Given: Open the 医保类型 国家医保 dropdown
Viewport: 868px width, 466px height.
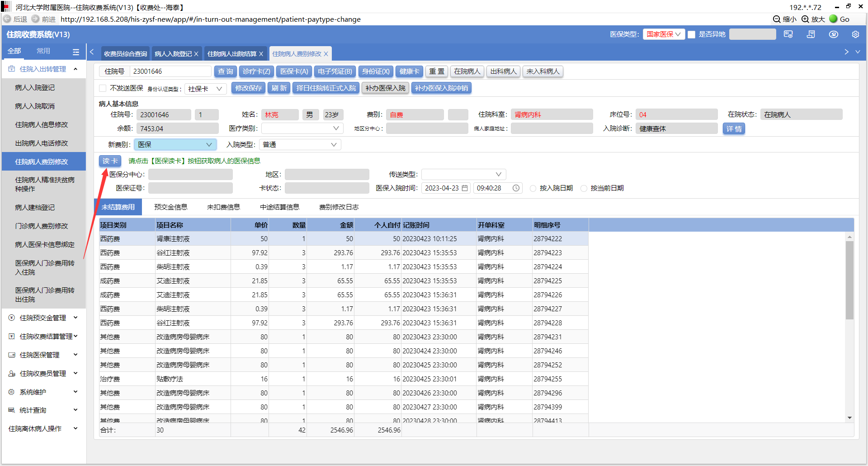Looking at the screenshot, I should [x=664, y=34].
